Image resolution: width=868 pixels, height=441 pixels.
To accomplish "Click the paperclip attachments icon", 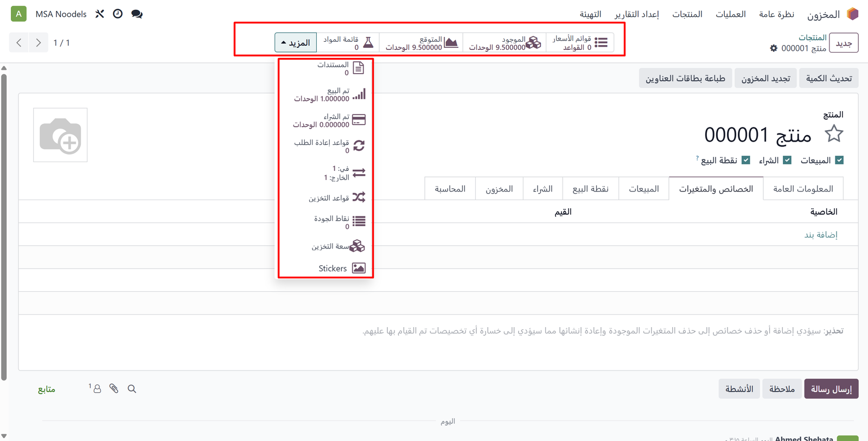I will pos(114,388).
